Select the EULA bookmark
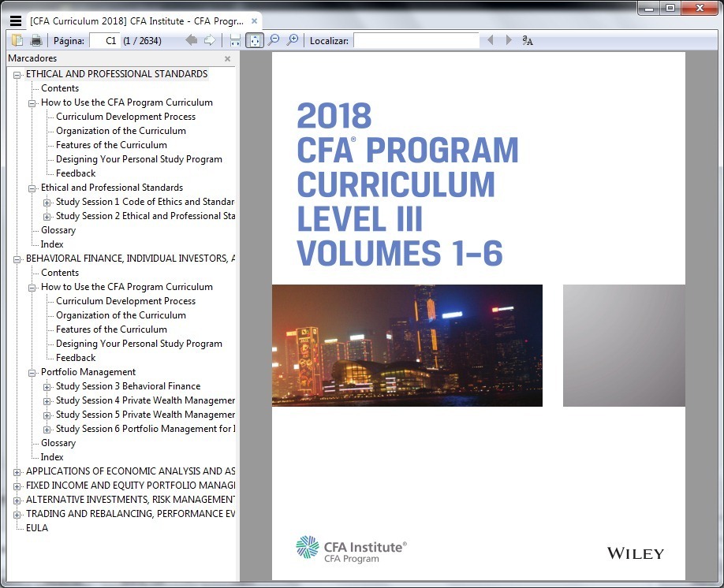 pos(37,528)
